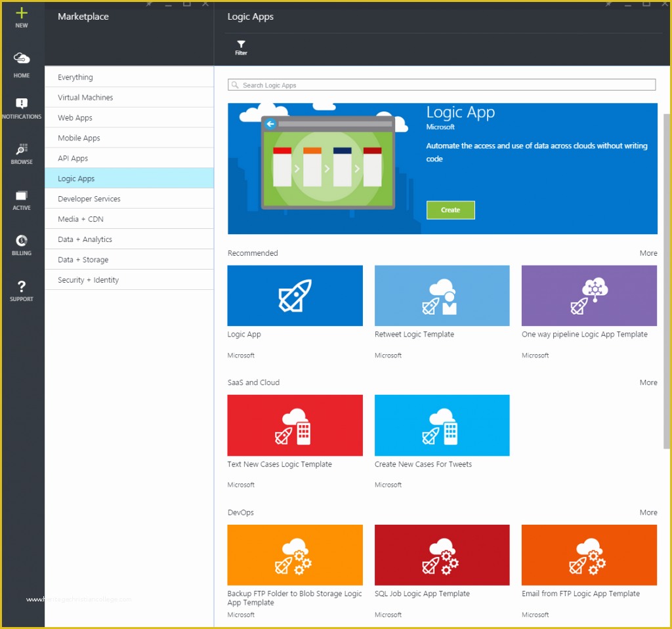Select the Retweet Logic Template tile
The width and height of the screenshot is (672, 629).
tap(442, 296)
